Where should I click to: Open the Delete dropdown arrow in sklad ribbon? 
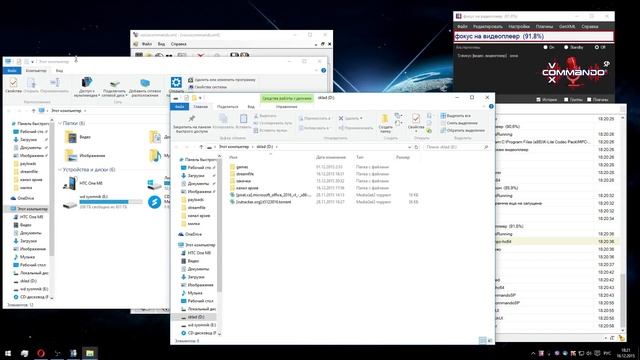pyautogui.click(x=361, y=118)
